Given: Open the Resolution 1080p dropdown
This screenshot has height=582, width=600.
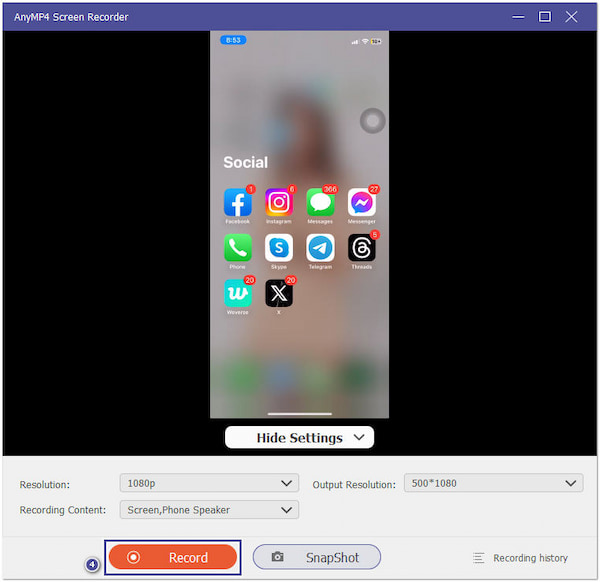Looking at the screenshot, I should tap(209, 483).
